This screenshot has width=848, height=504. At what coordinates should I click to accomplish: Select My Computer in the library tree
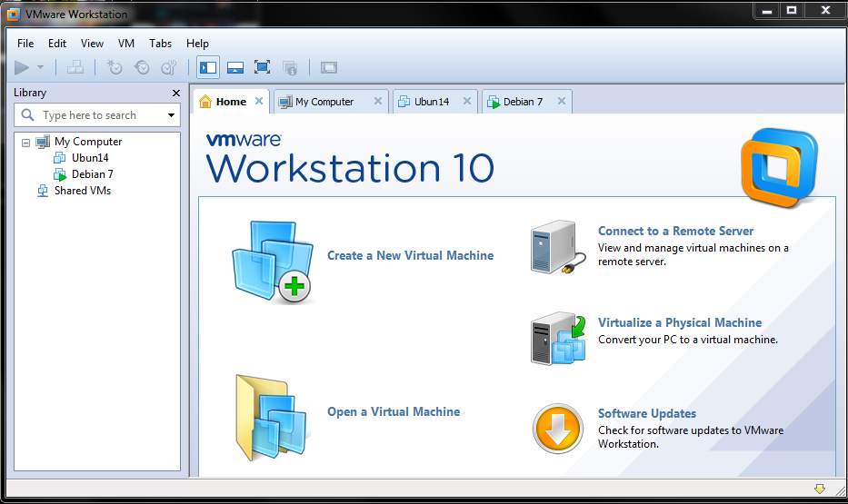point(88,142)
